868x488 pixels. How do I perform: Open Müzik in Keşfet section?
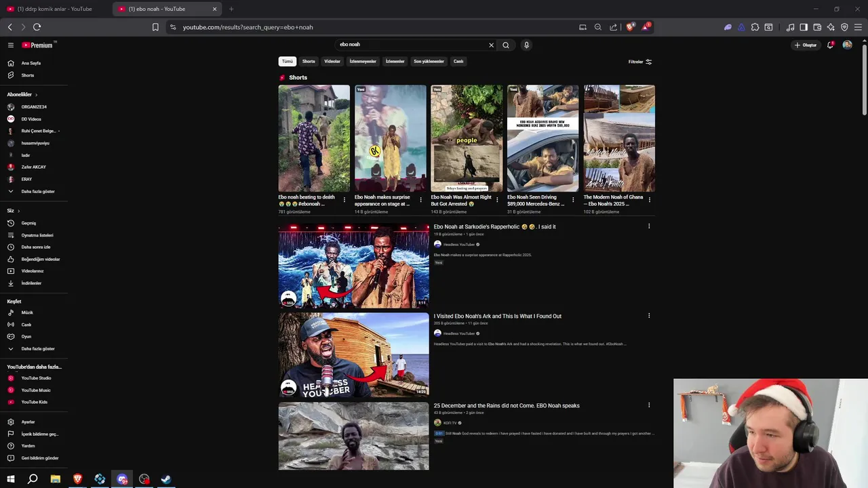[34, 312]
